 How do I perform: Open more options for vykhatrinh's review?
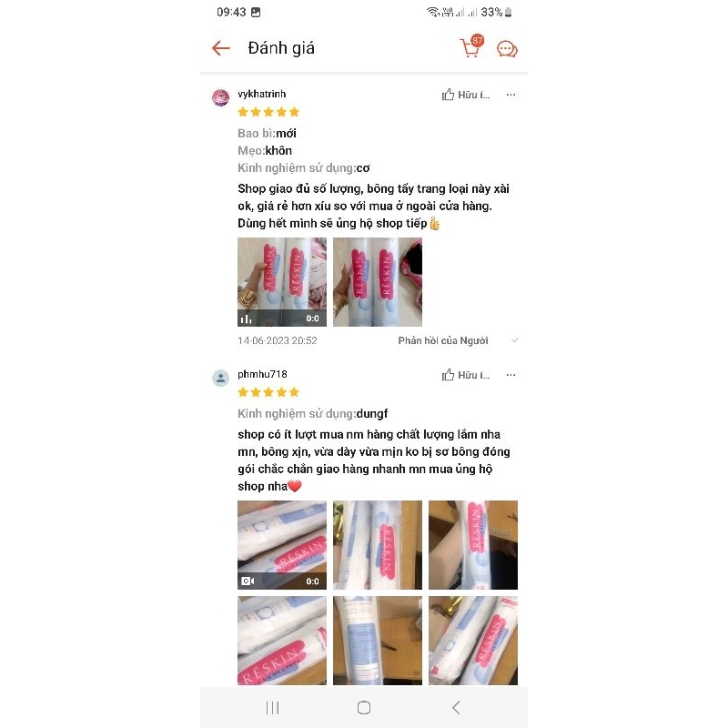(511, 95)
